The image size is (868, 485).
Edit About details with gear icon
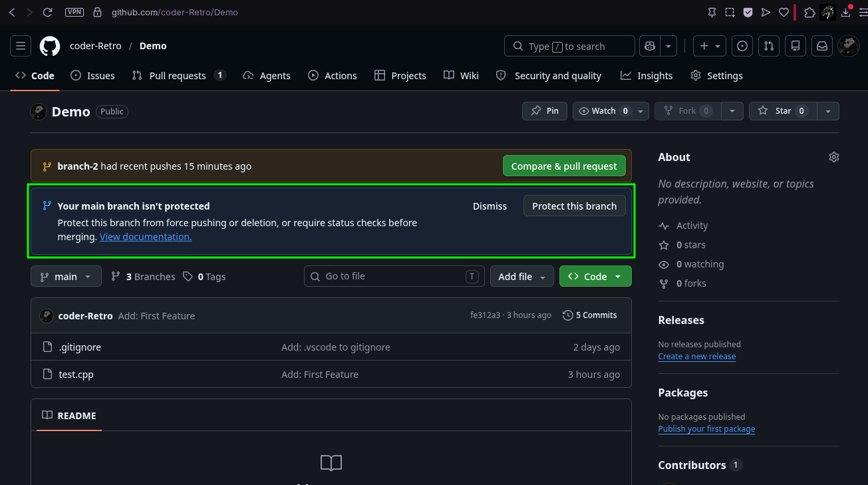tap(834, 157)
